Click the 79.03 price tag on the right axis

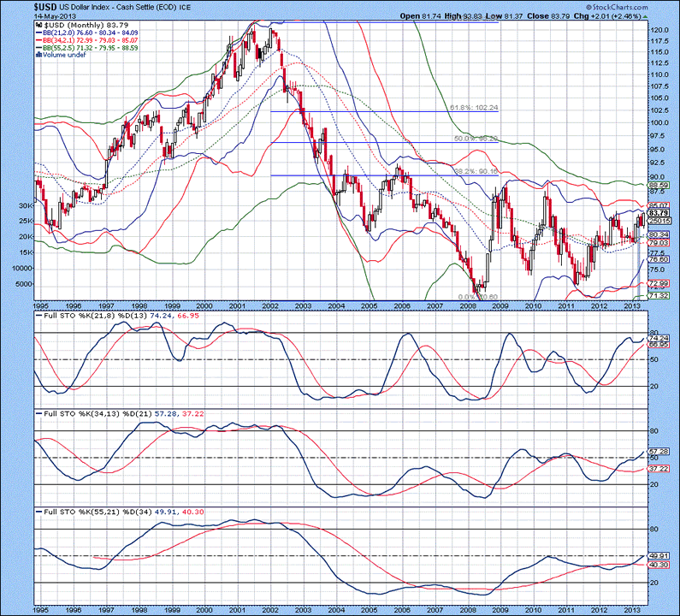click(x=659, y=242)
